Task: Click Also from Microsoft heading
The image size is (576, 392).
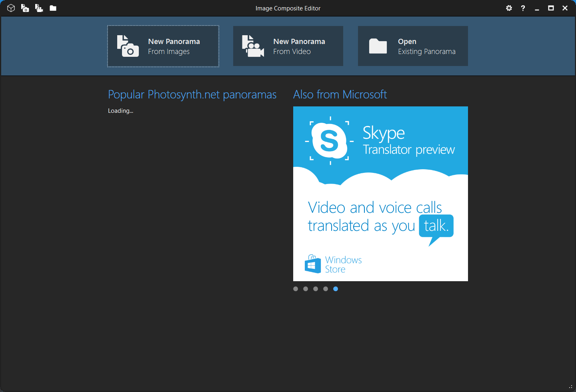Action: [x=340, y=94]
